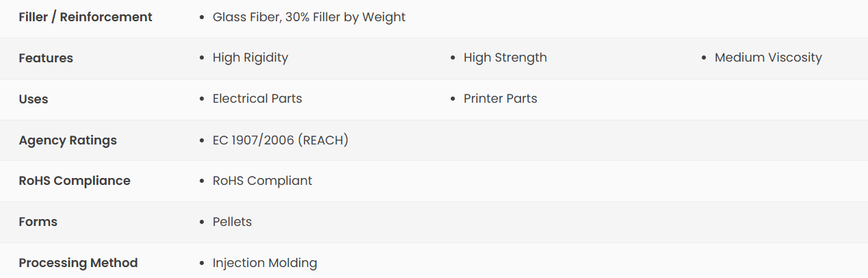The width and height of the screenshot is (868, 278).
Task: Click the High Rigidity feature
Action: tap(250, 58)
